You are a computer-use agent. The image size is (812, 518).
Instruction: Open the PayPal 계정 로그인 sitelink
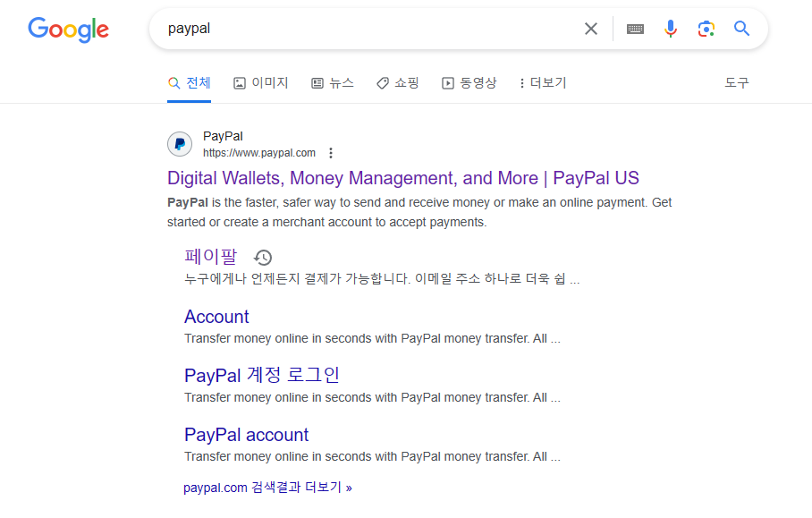point(261,375)
